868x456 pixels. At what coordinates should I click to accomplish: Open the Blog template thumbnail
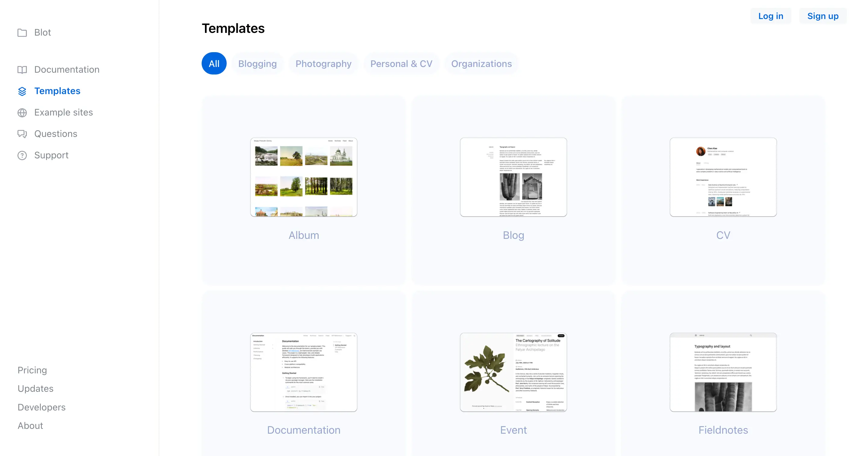coord(514,177)
